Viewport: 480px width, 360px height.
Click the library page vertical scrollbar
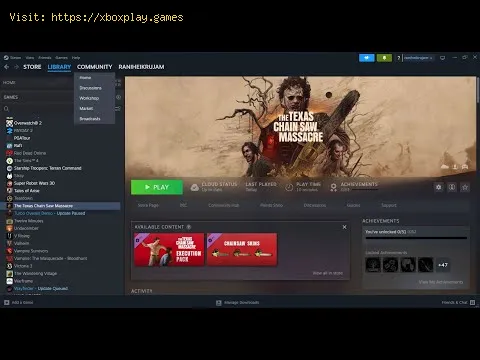tap(478, 90)
